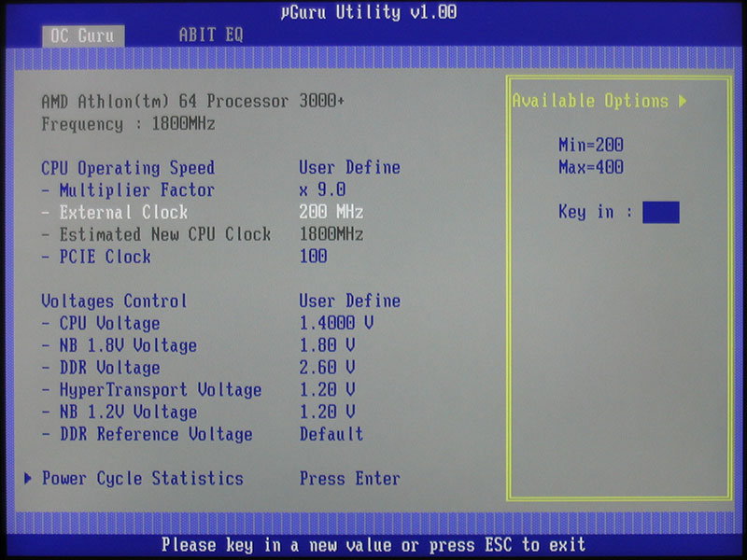Click the Key in input box
Image resolution: width=747 pixels, height=560 pixels.
pos(661,213)
